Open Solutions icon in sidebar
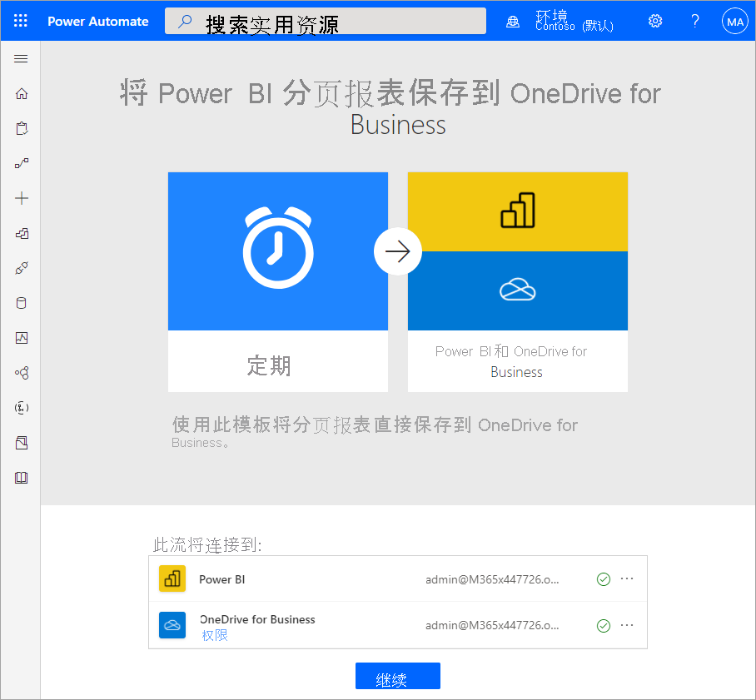756x700 pixels. 21,443
